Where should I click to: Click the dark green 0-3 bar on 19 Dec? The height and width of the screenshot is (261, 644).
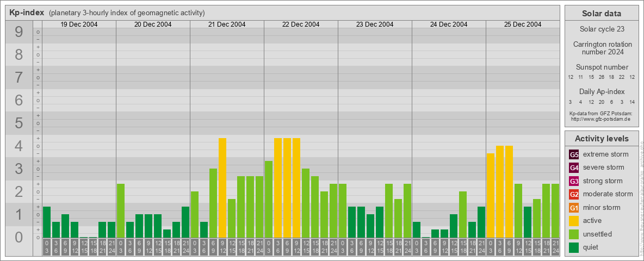(x=47, y=222)
